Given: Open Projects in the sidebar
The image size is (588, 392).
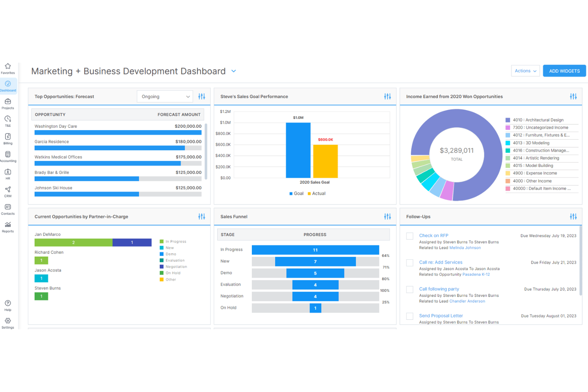Looking at the screenshot, I should tap(8, 104).
